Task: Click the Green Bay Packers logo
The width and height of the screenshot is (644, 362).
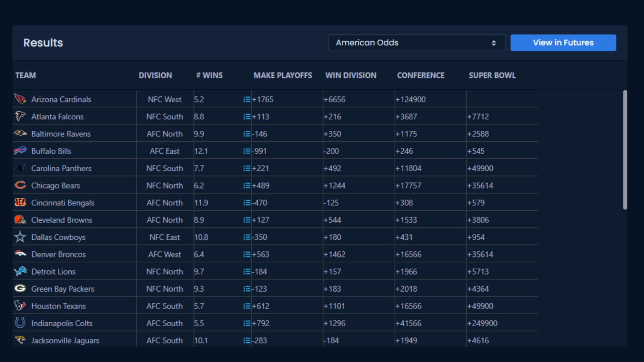Action: 20,289
